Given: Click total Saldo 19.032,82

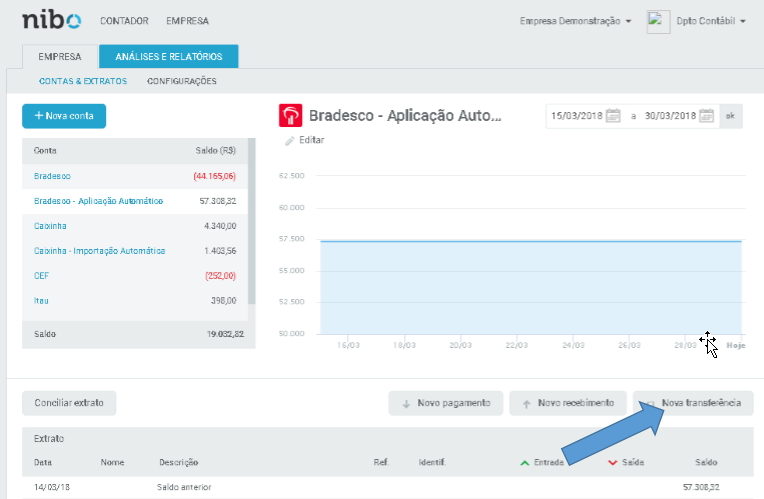Looking at the screenshot, I should (225, 334).
